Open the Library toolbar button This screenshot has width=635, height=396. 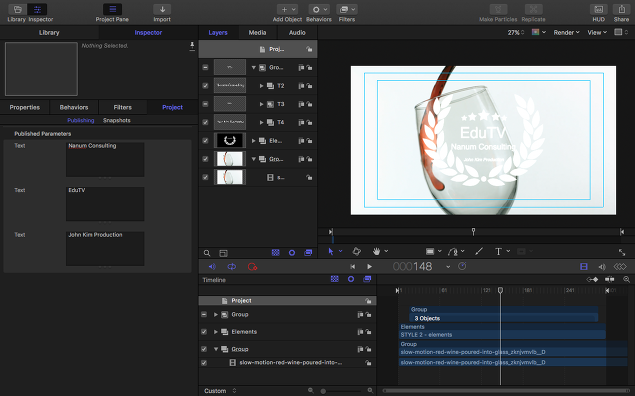coord(17,9)
